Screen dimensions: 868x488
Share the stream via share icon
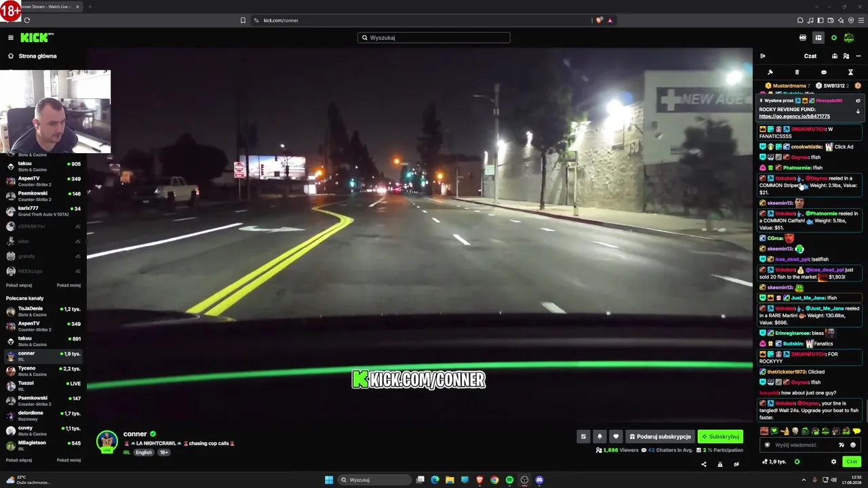[703, 464]
